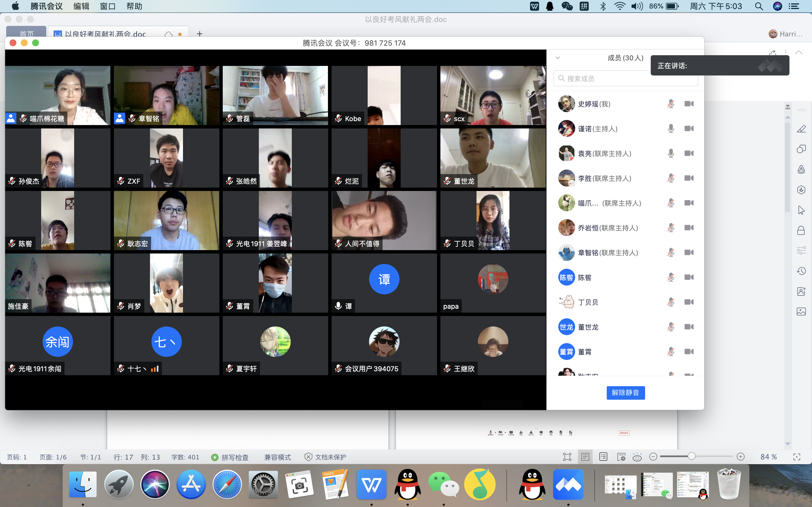Click the zoom out minus icon
Image resolution: width=812 pixels, height=507 pixels.
tap(653, 457)
